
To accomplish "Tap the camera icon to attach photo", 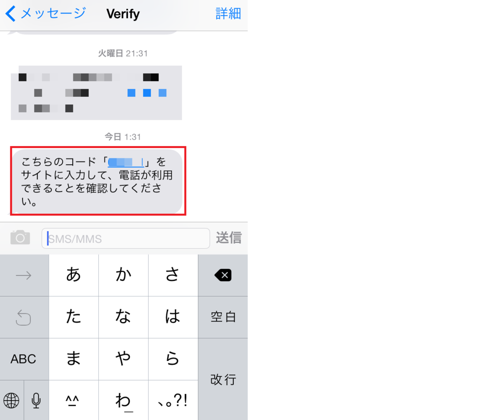I will [x=20, y=238].
